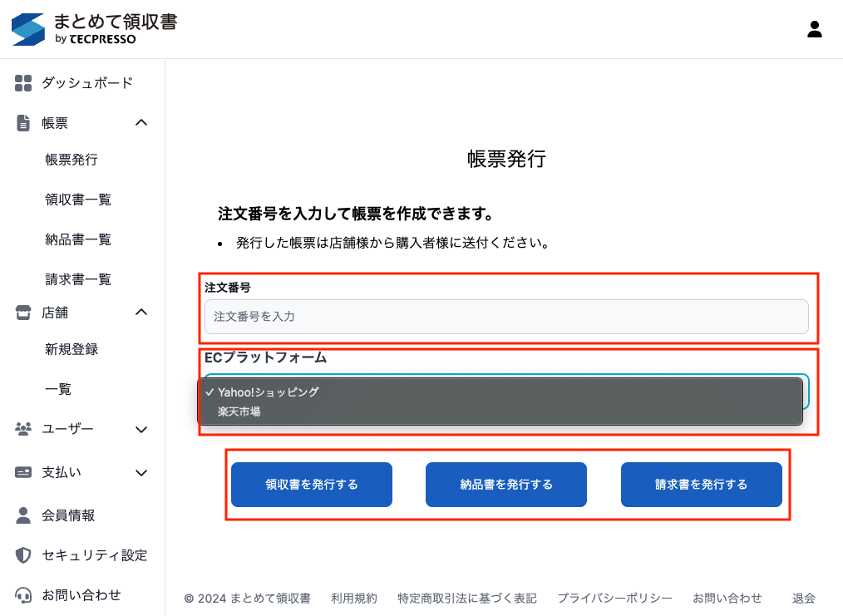Viewport: 843px width, 616px height.
Task: Expand the 支払い menu chevron
Action: [x=141, y=473]
